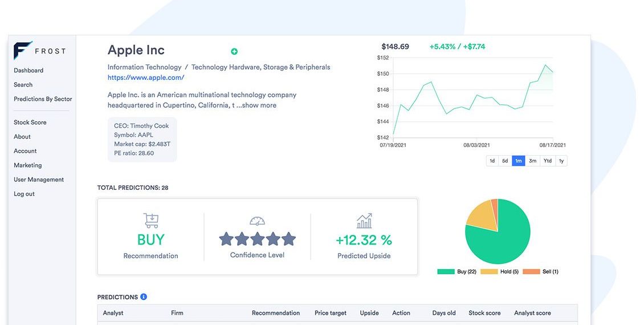Click the shopping cart recommendation icon

(x=150, y=221)
